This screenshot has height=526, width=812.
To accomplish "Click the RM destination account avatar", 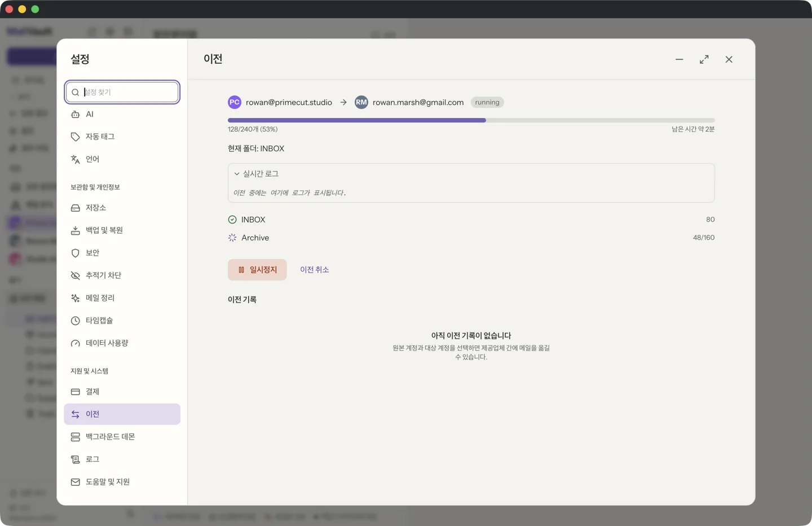I will pos(361,102).
